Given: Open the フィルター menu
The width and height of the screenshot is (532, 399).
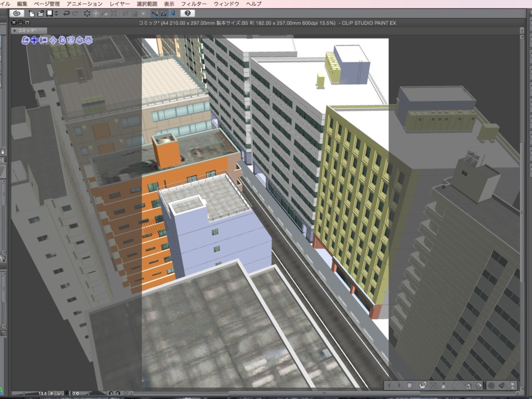Looking at the screenshot, I should coord(194,4).
